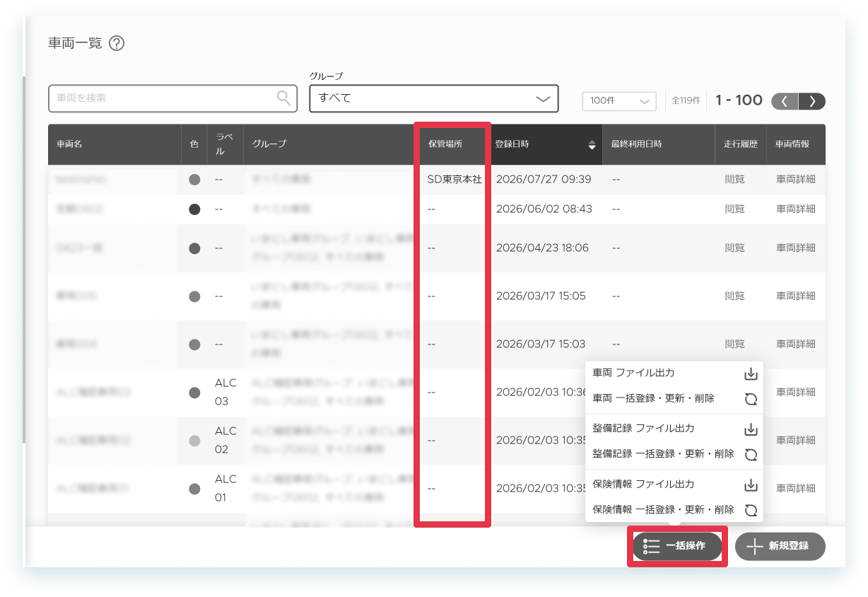
Task: Click the 一括操作 button
Action: pyautogui.click(x=677, y=546)
